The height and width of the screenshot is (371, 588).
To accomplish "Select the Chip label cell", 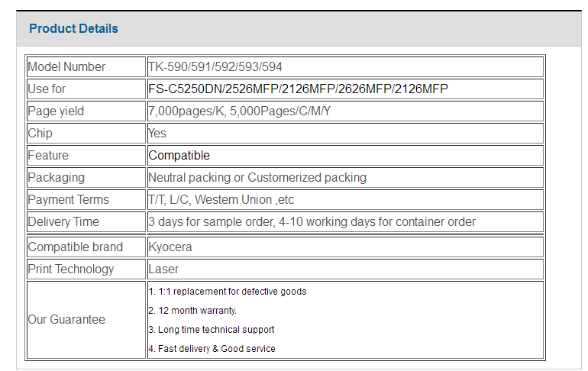I will [86, 134].
